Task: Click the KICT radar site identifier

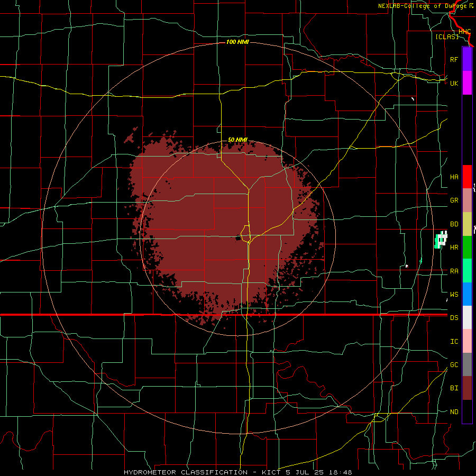Action: tap(272, 472)
